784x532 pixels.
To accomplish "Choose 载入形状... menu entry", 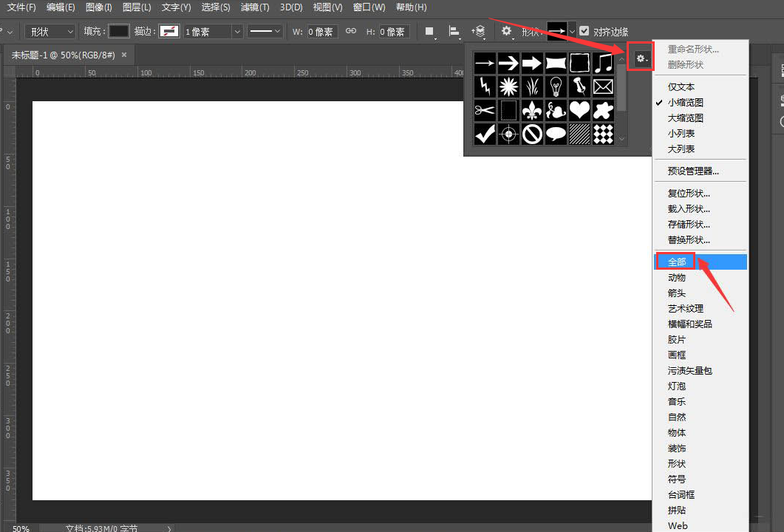I will pos(701,209).
